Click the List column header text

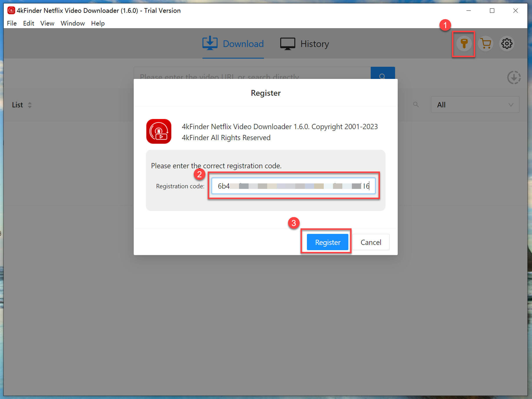[x=17, y=105]
